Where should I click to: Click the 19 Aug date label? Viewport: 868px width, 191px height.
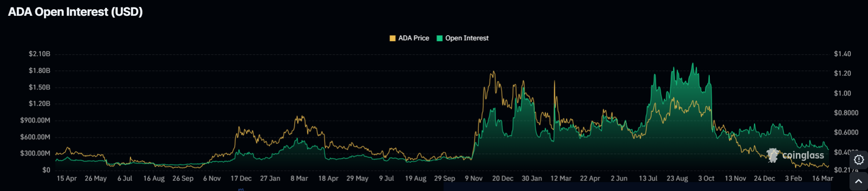(x=415, y=178)
